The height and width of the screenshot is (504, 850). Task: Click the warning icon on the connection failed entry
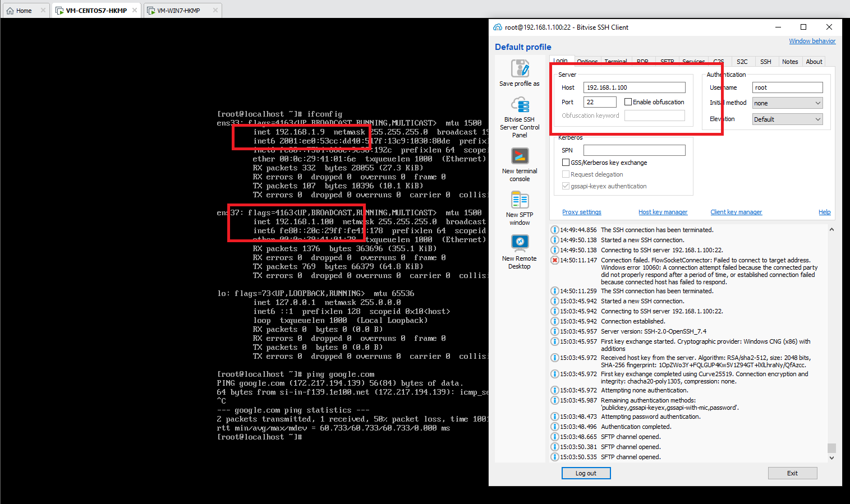554,260
